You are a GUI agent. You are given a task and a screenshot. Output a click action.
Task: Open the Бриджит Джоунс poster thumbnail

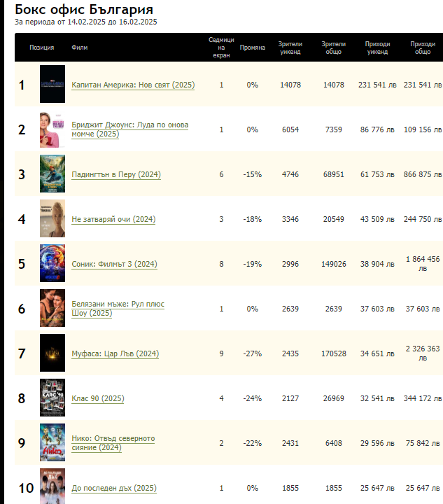(x=52, y=129)
